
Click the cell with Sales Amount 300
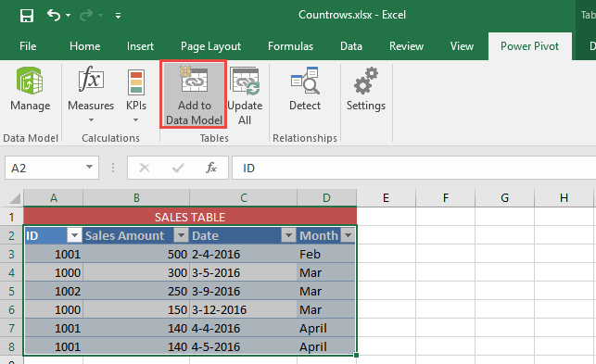(x=136, y=272)
